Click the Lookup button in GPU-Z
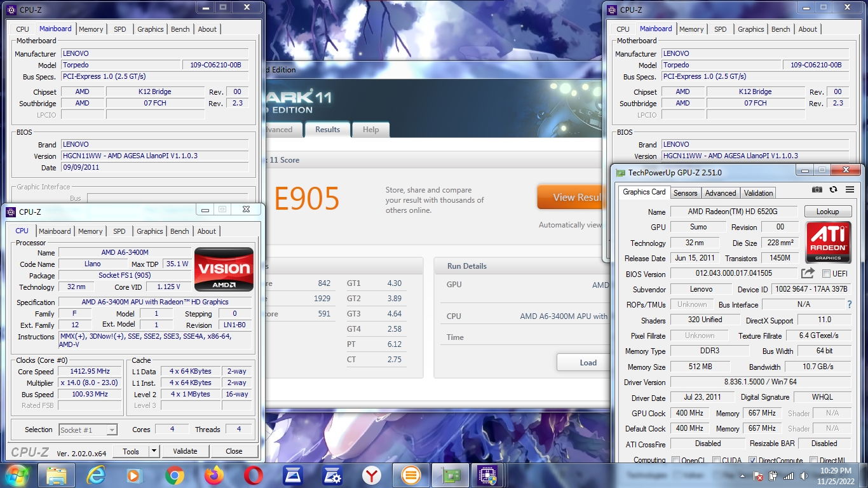This screenshot has width=868, height=488. click(828, 212)
